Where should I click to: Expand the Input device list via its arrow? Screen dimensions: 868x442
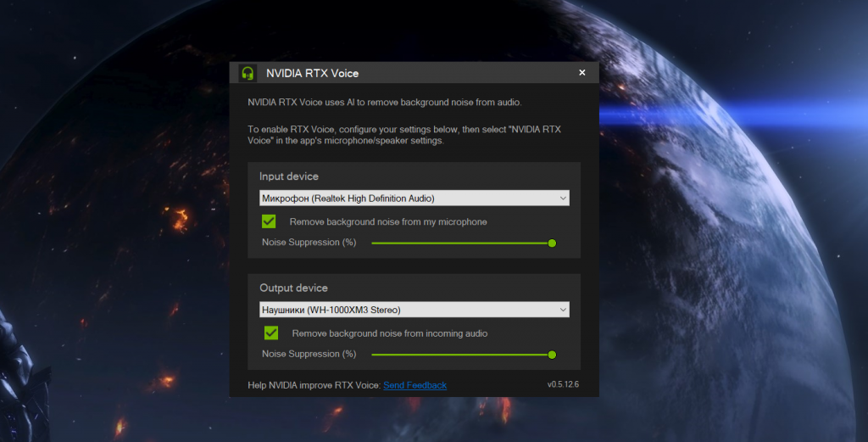[562, 199]
